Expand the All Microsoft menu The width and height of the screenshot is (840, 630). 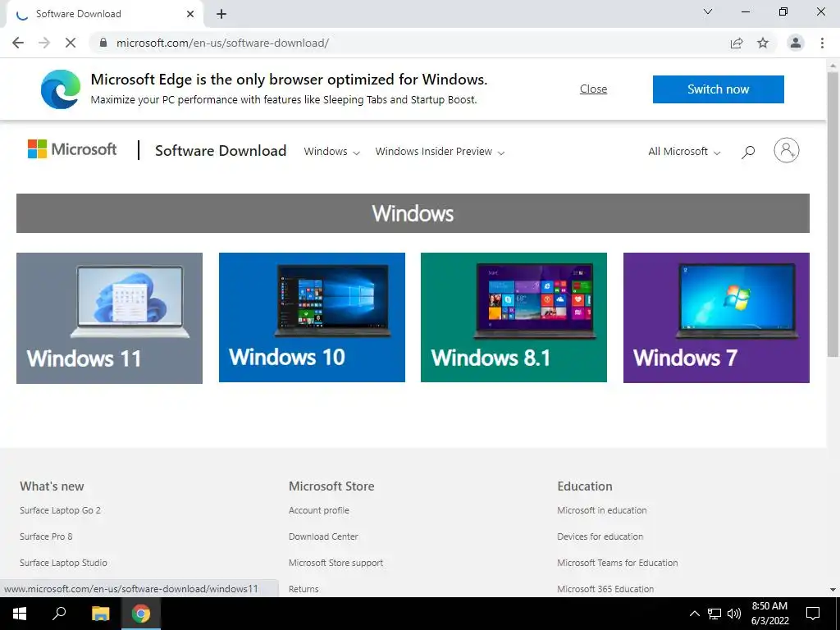click(x=684, y=152)
